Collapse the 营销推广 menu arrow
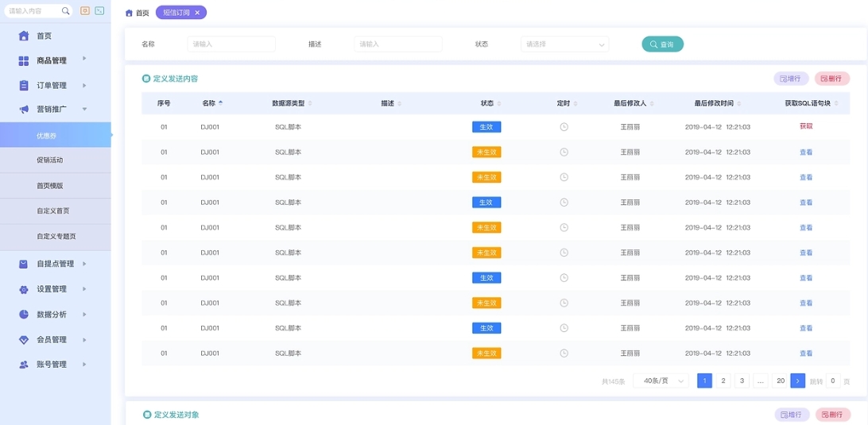Image resolution: width=868 pixels, height=425 pixels. pyautogui.click(x=85, y=110)
